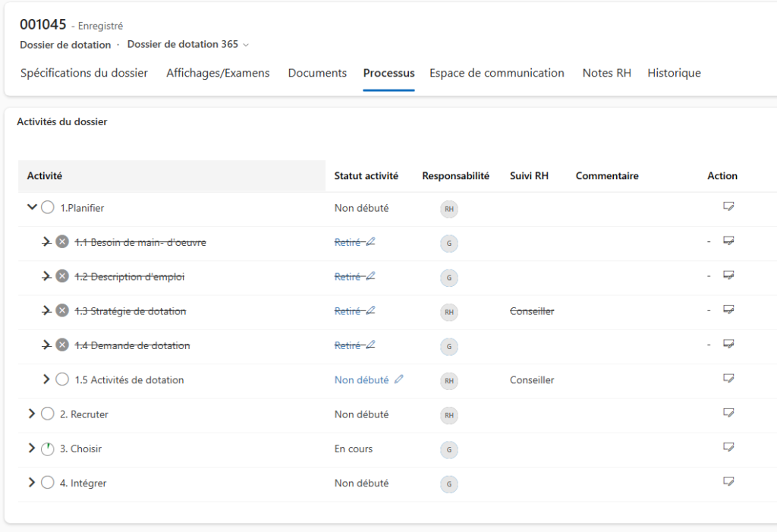Click comment icon in 3. Choisir row

pyautogui.click(x=728, y=448)
